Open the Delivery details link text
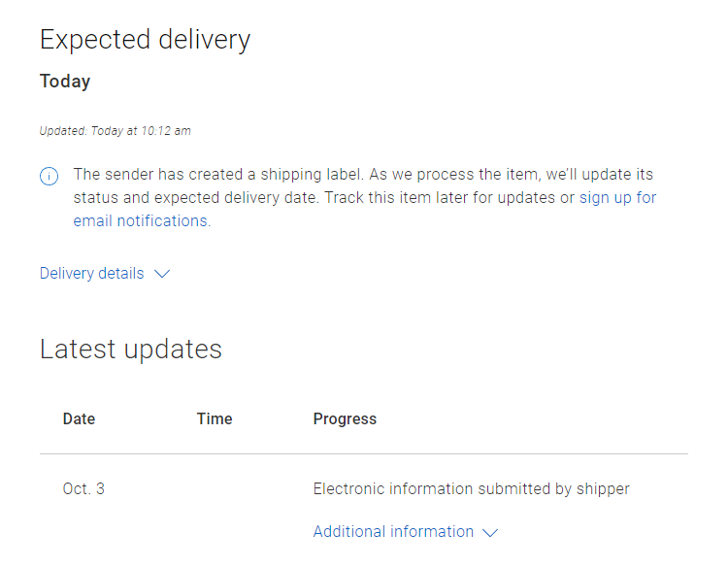The width and height of the screenshot is (728, 567). pos(92,274)
